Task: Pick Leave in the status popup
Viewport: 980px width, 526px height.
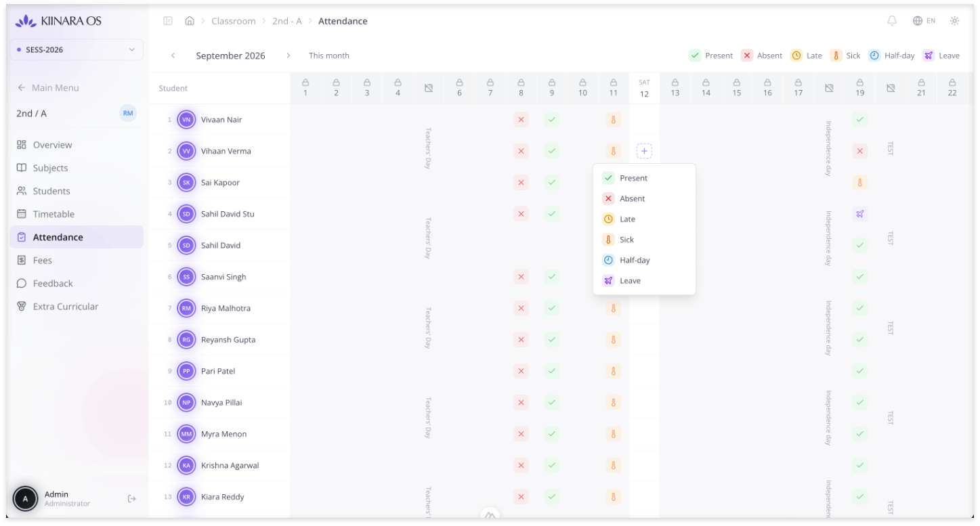Action: [x=644, y=280]
